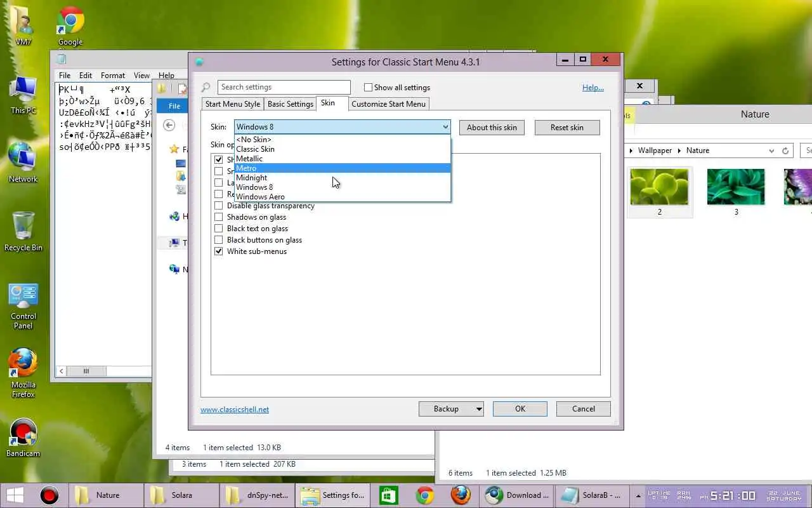The image size is (812, 508).
Task: Open Firefox from the taskbar
Action: click(x=461, y=495)
